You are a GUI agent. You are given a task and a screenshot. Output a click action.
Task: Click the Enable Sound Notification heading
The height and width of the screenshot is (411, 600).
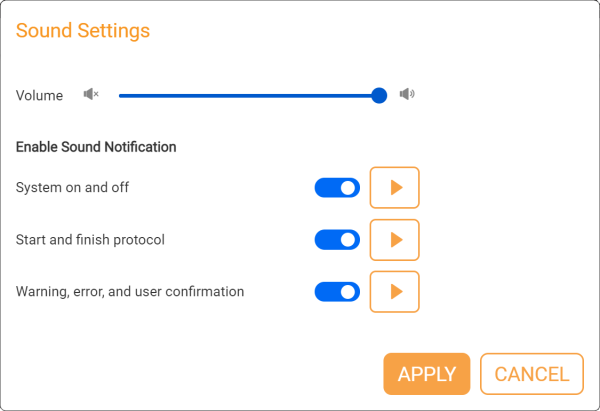click(x=96, y=147)
